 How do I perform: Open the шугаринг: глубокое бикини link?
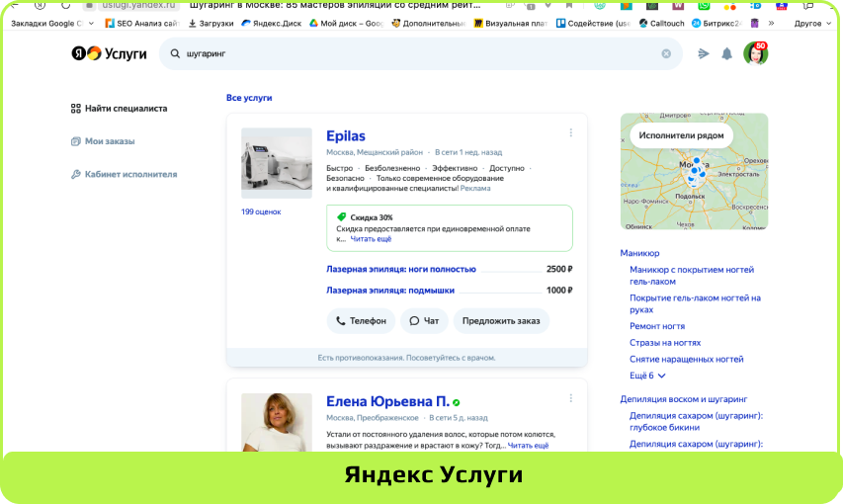coord(696,422)
